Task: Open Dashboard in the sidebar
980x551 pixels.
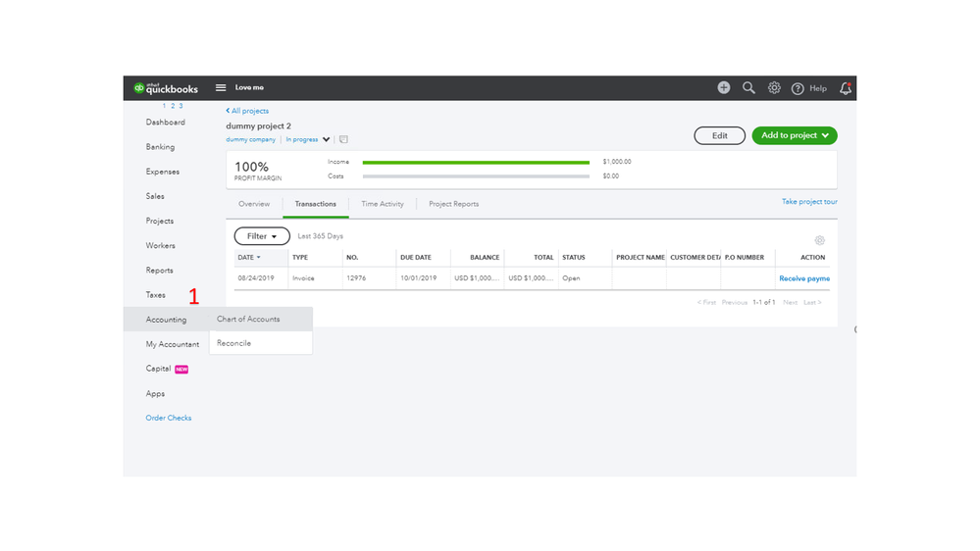Action: click(166, 123)
